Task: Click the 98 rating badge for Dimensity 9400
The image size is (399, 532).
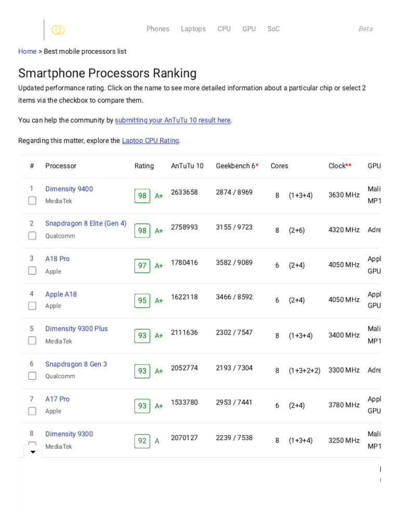Action: pos(142,196)
